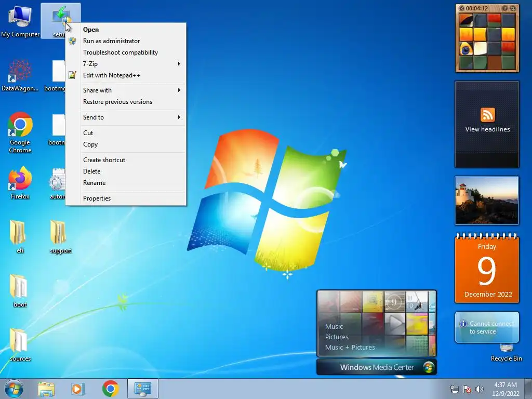Expand the Share with submenu
This screenshot has width=532, height=399.
point(126,90)
